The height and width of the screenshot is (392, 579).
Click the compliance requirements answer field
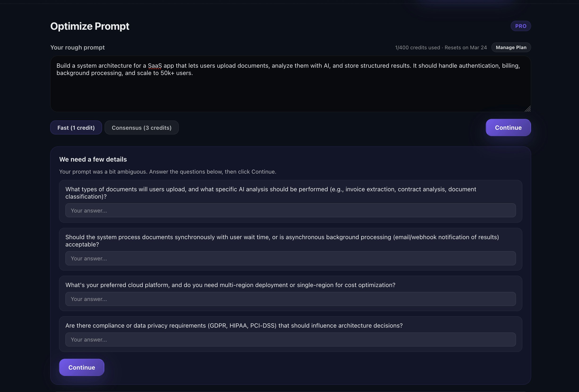click(x=290, y=339)
